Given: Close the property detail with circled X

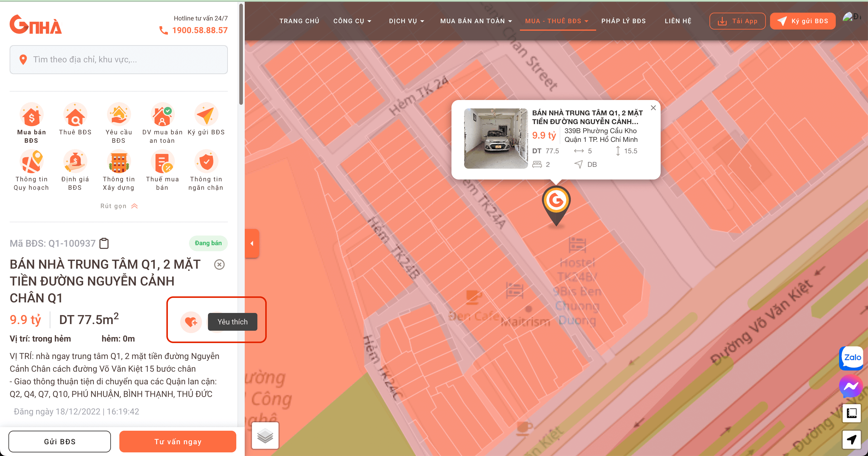Looking at the screenshot, I should tap(219, 265).
